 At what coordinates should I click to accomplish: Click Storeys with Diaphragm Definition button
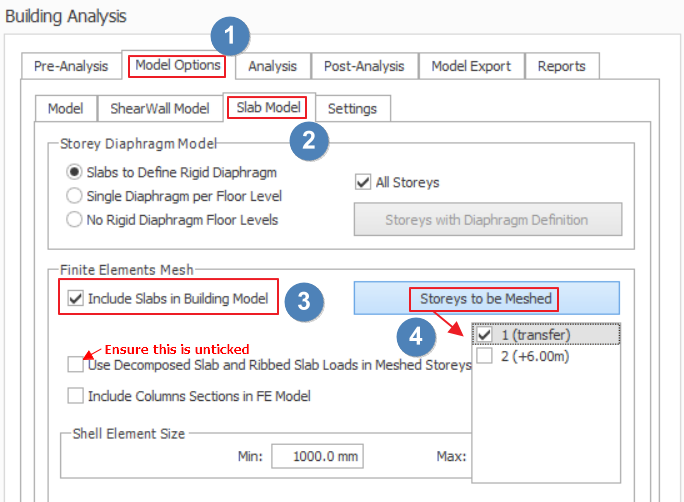(x=487, y=219)
